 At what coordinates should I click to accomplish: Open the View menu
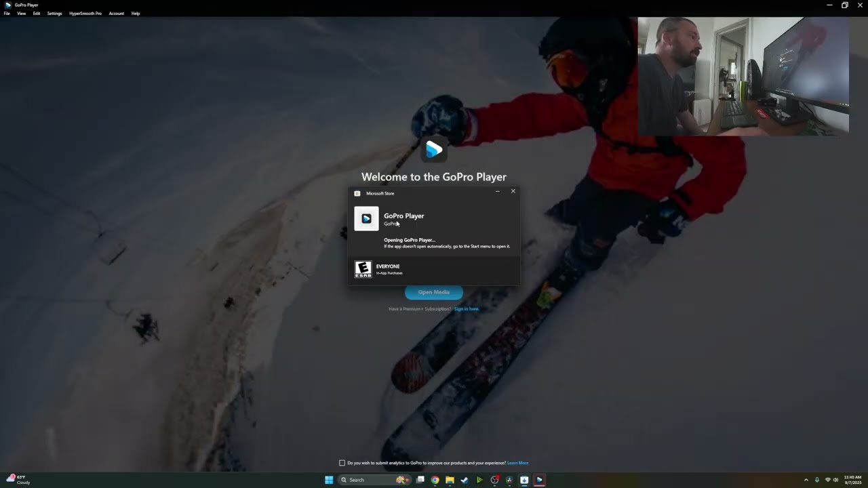point(22,14)
